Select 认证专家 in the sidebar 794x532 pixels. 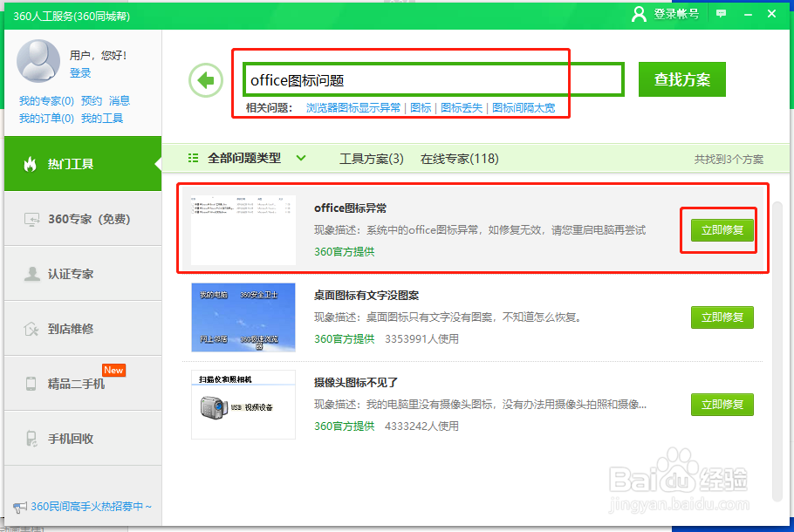tap(83, 274)
